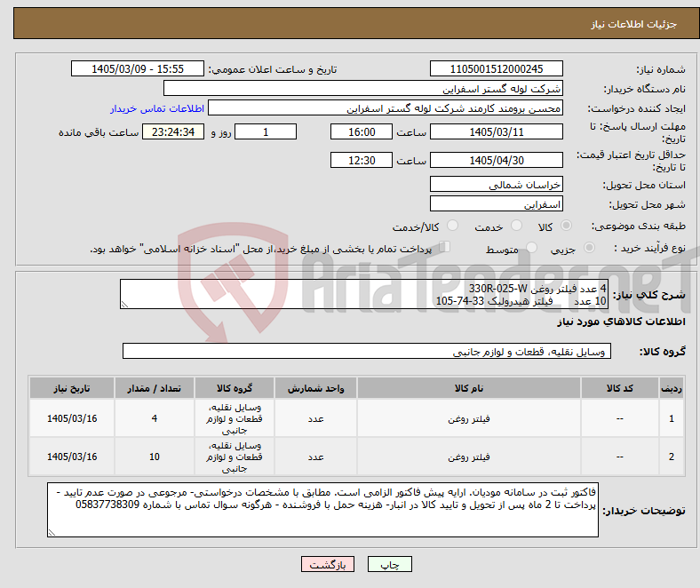The image size is (700, 588).
Task: Click the توضیحات خریدار notes box
Action: click(x=322, y=510)
